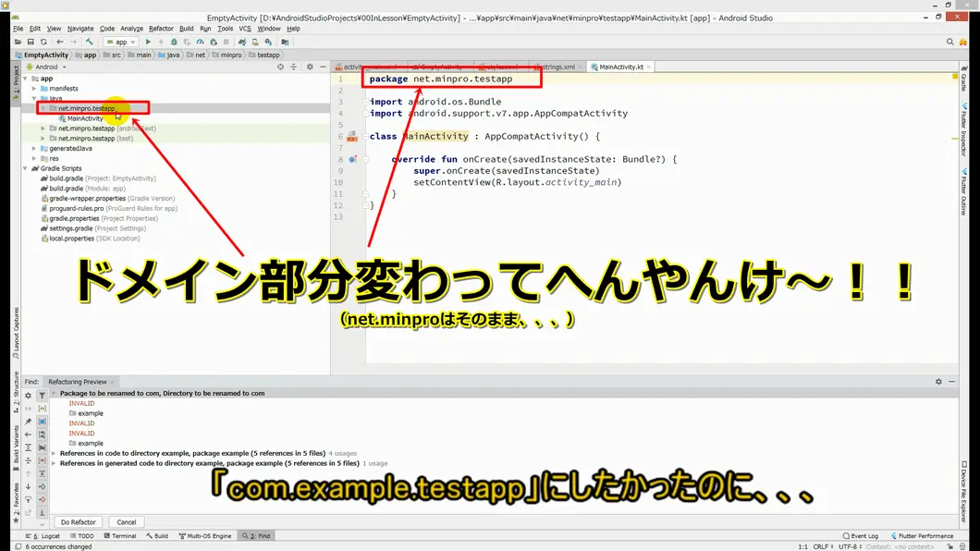
Task: Open the Terminal tool window
Action: pyautogui.click(x=120, y=536)
